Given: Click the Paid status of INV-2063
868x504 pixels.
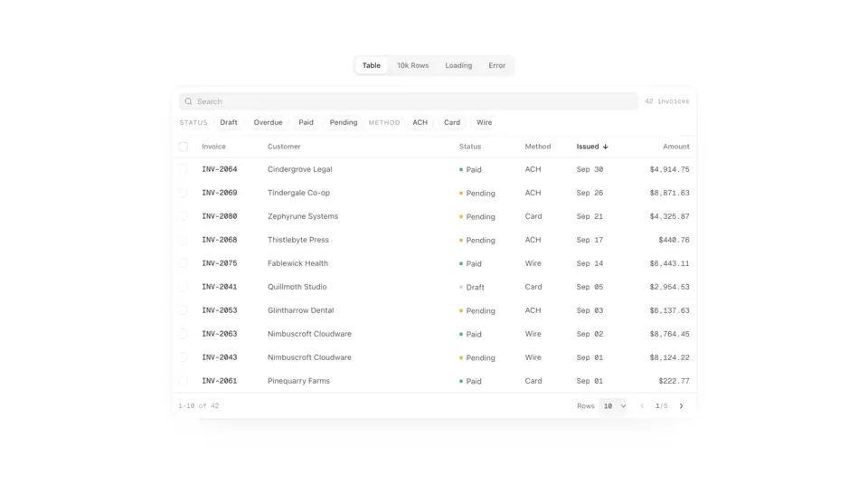Looking at the screenshot, I should pos(470,335).
